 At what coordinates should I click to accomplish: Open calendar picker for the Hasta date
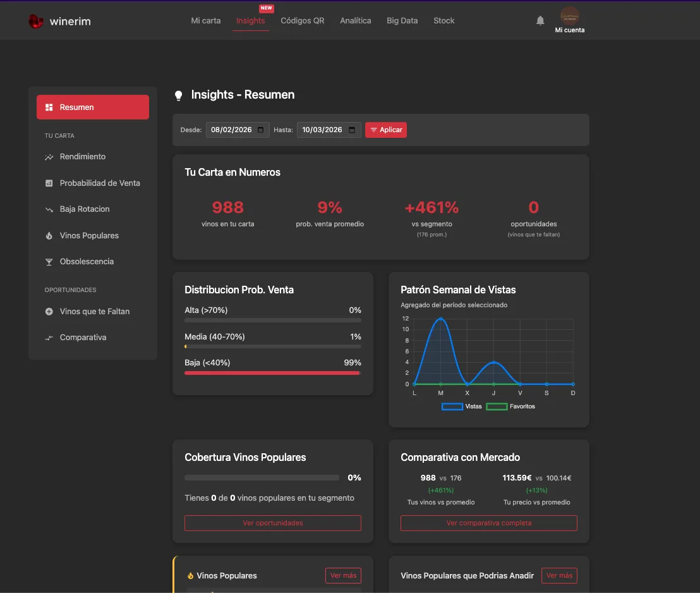[352, 130]
